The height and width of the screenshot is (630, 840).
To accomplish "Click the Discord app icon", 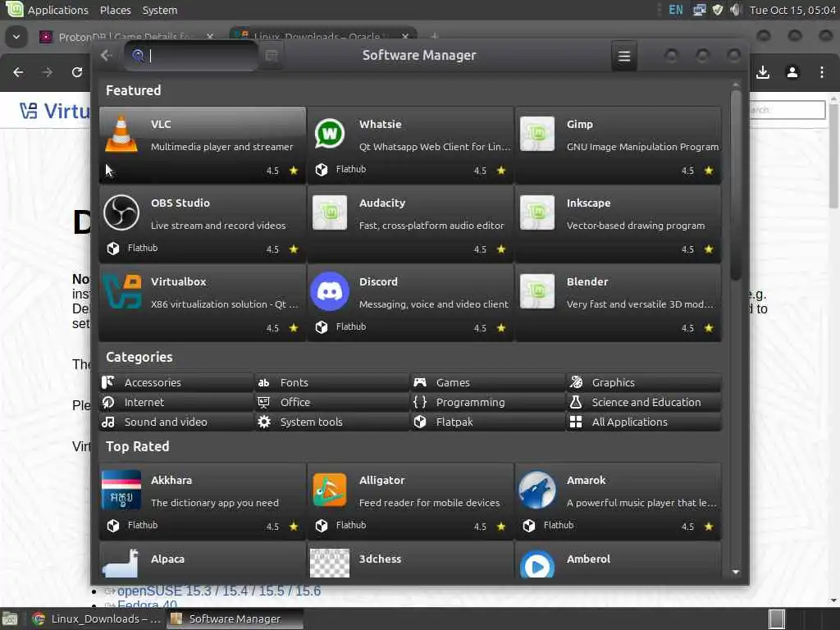I will tap(330, 291).
